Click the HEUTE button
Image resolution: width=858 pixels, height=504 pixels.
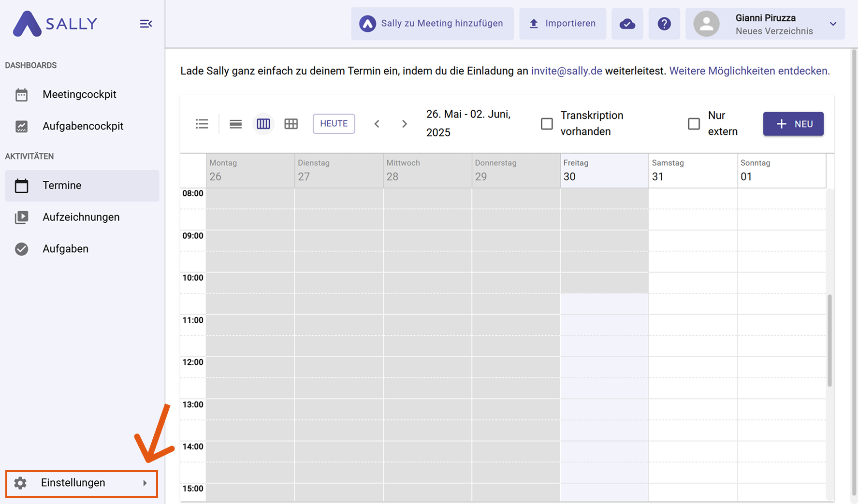(334, 124)
